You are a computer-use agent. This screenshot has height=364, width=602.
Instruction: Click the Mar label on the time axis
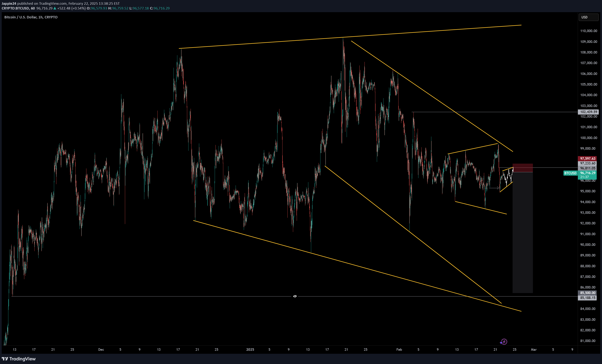(x=534, y=350)
